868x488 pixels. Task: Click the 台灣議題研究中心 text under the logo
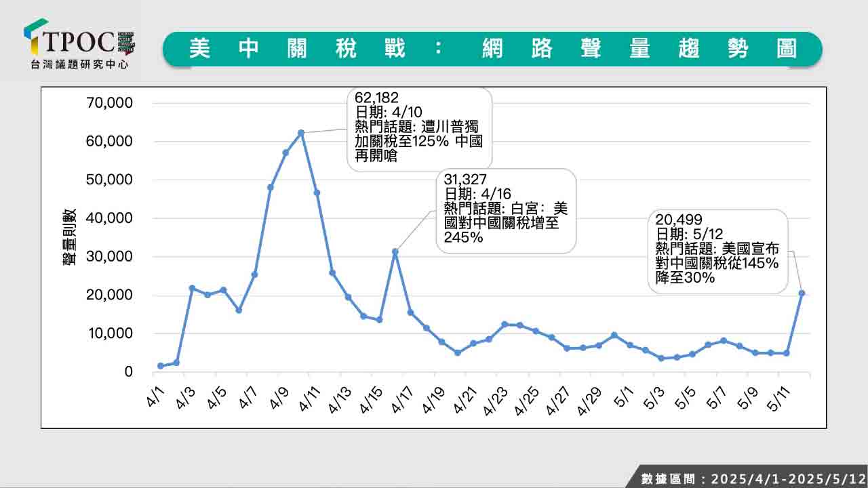point(79,65)
